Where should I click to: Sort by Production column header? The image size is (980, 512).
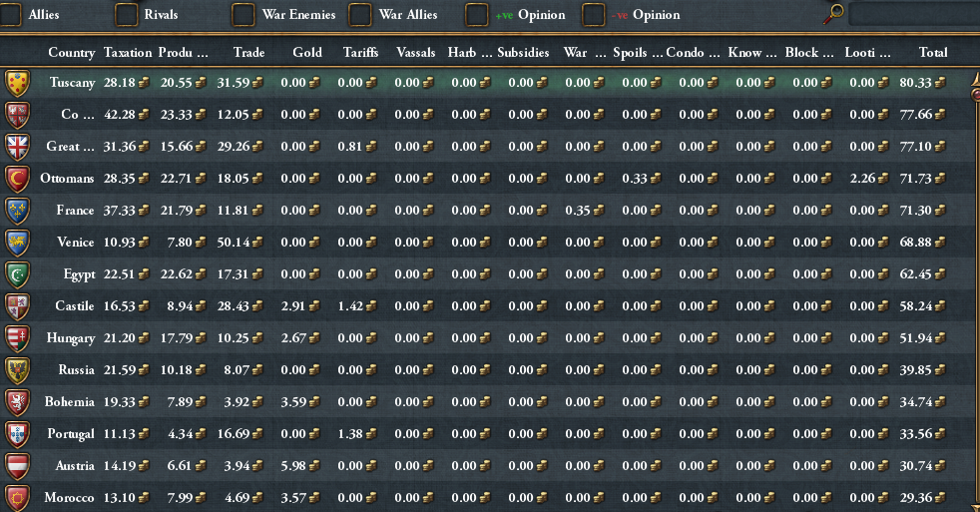[183, 53]
